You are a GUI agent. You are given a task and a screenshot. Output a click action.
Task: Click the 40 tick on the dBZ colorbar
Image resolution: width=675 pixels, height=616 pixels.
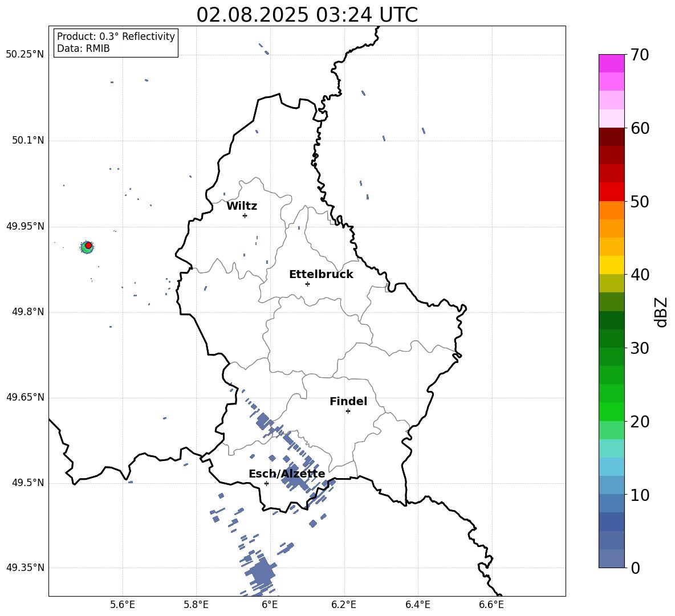[x=639, y=275]
